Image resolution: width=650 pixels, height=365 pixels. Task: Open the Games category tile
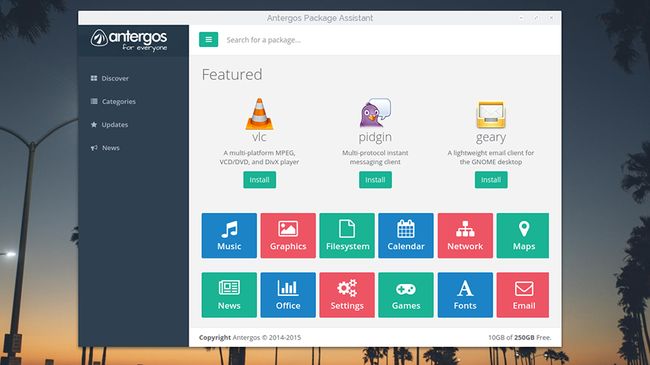(406, 295)
